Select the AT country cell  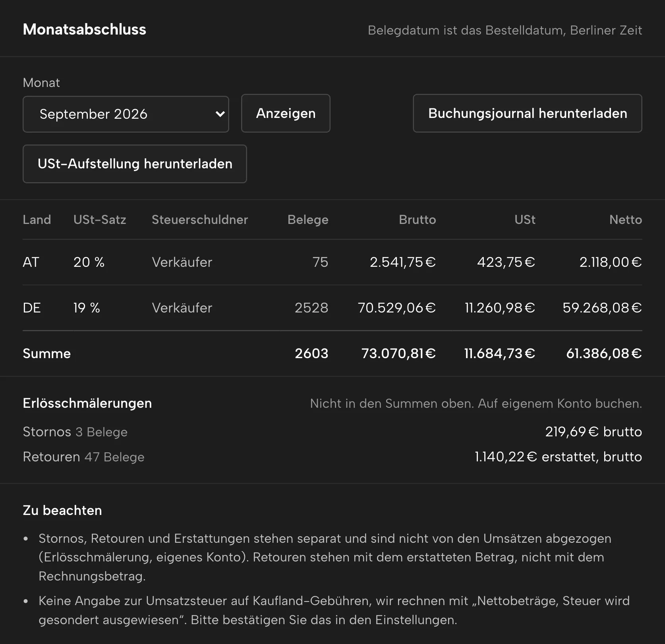(31, 262)
